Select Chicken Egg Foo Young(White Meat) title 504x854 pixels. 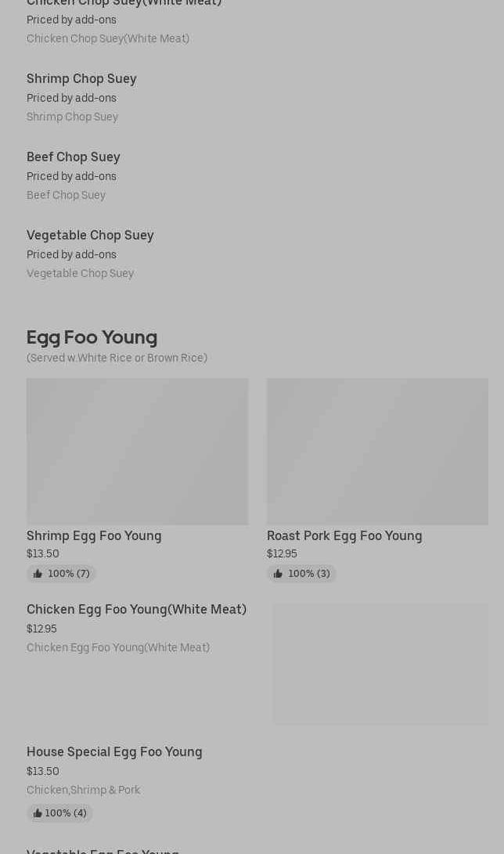pos(137,610)
